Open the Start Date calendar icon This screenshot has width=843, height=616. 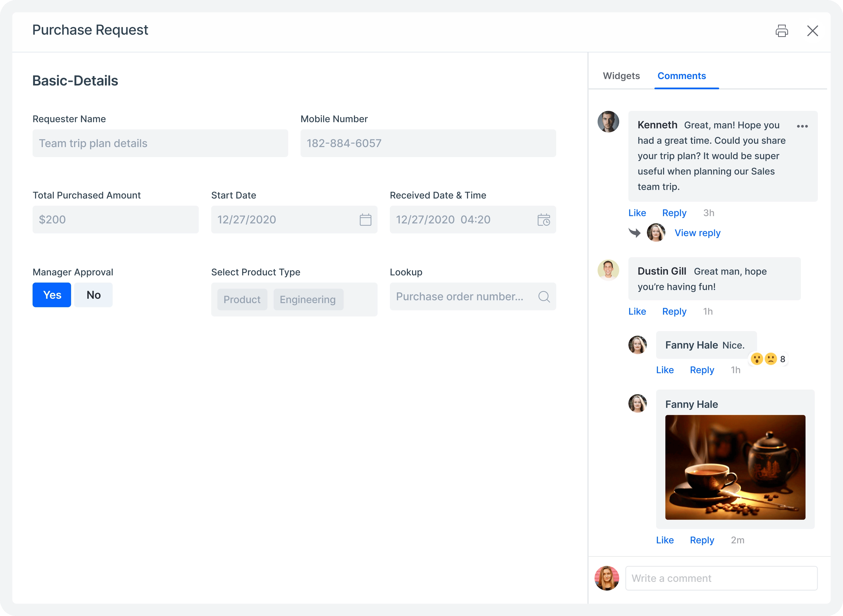click(x=365, y=220)
